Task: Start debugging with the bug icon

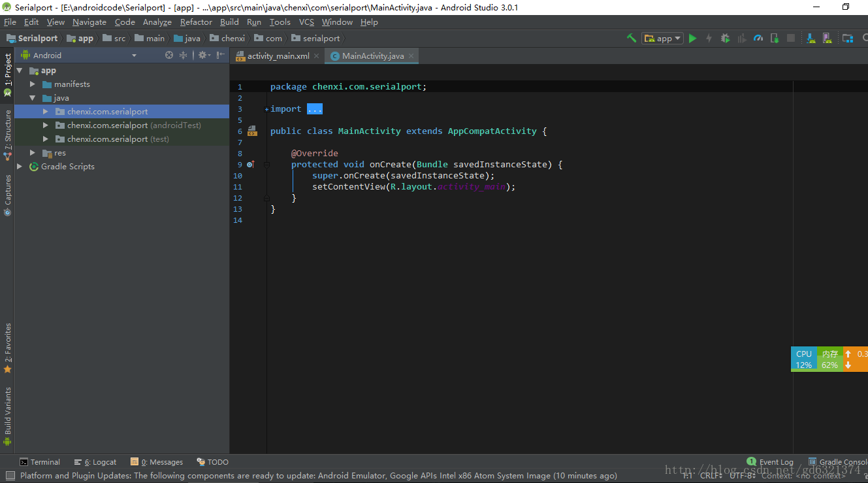Action: tap(725, 38)
